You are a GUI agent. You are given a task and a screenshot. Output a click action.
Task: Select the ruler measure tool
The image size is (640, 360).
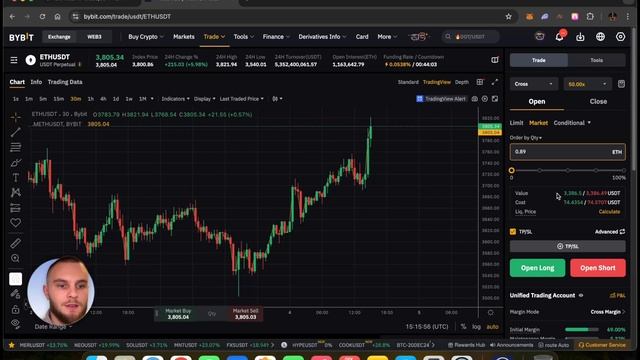coord(16,243)
